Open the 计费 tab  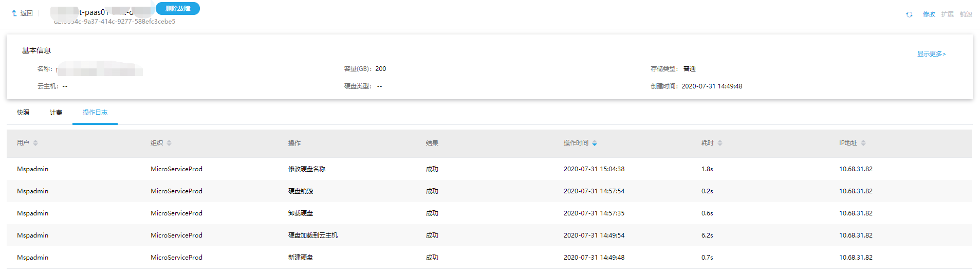pyautogui.click(x=56, y=113)
